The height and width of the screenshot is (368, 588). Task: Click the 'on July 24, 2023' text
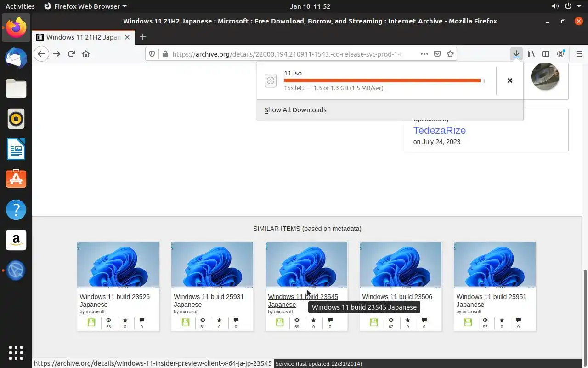(x=437, y=142)
